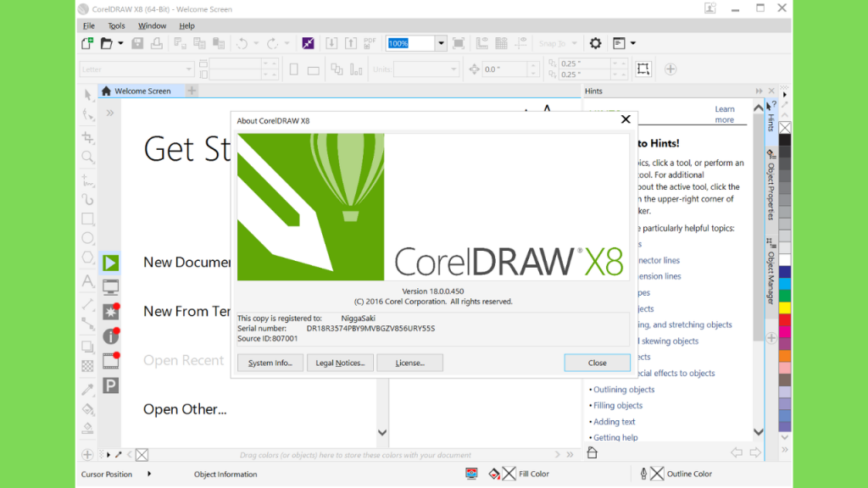This screenshot has height=488, width=868.
Task: Open the zoom level dropdown arrow
Action: point(441,43)
